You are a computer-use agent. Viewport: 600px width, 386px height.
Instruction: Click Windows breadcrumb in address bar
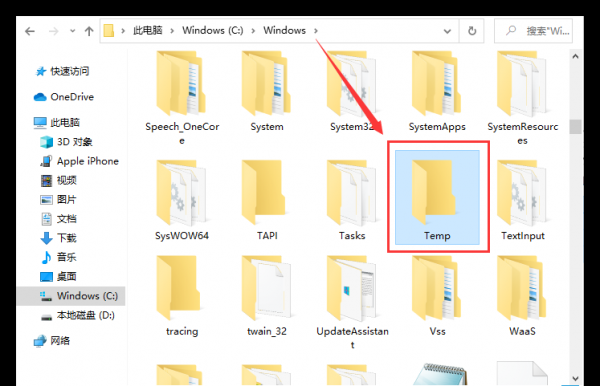[x=284, y=30]
